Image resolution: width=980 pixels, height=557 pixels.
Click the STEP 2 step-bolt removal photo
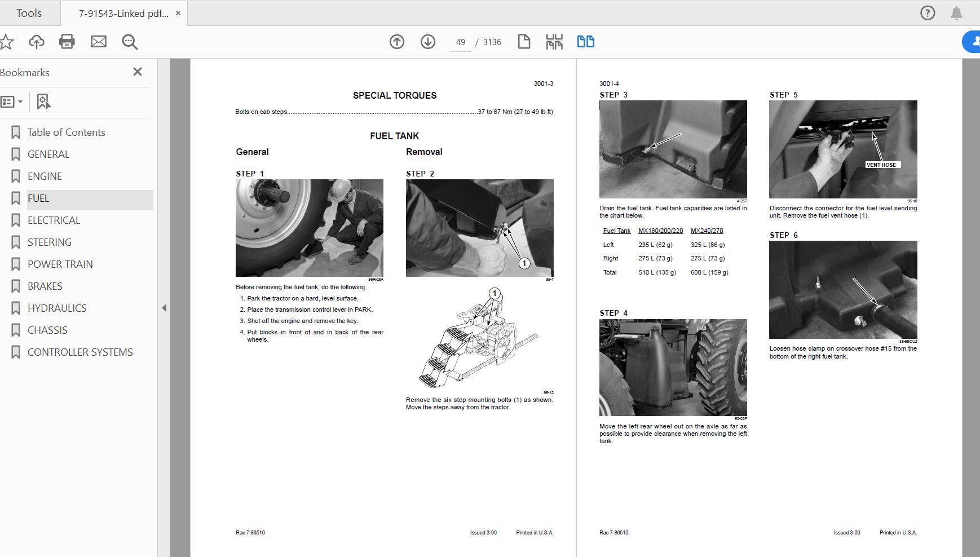click(x=480, y=228)
